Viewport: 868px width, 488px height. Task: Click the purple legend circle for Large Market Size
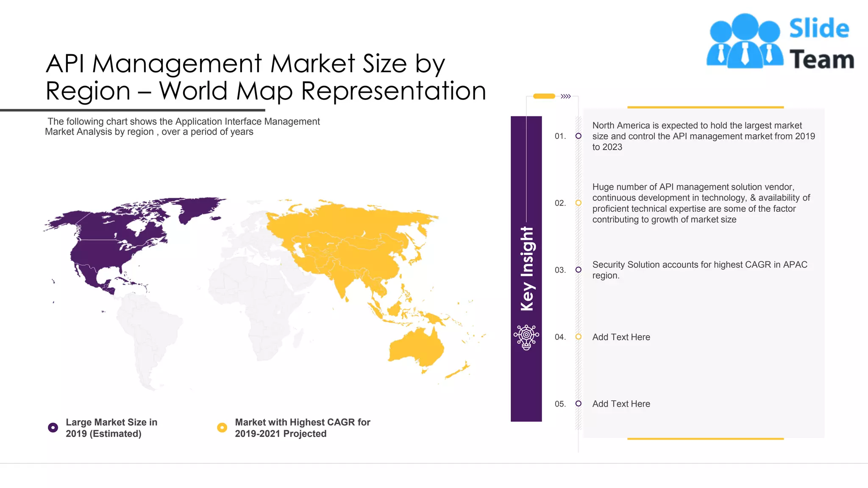click(x=53, y=427)
